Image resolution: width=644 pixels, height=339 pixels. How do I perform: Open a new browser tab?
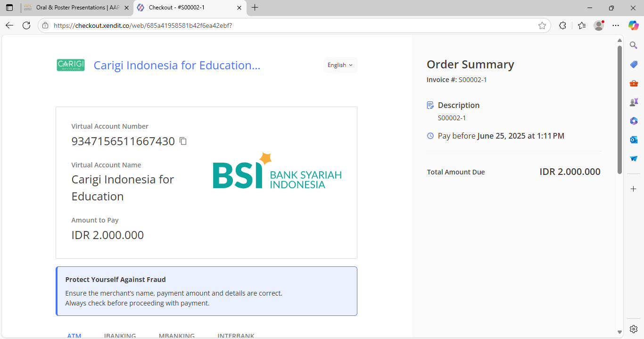pos(255,8)
